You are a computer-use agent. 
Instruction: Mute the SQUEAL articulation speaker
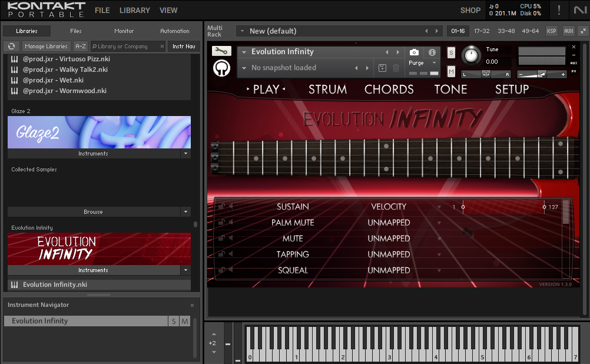[x=231, y=270]
